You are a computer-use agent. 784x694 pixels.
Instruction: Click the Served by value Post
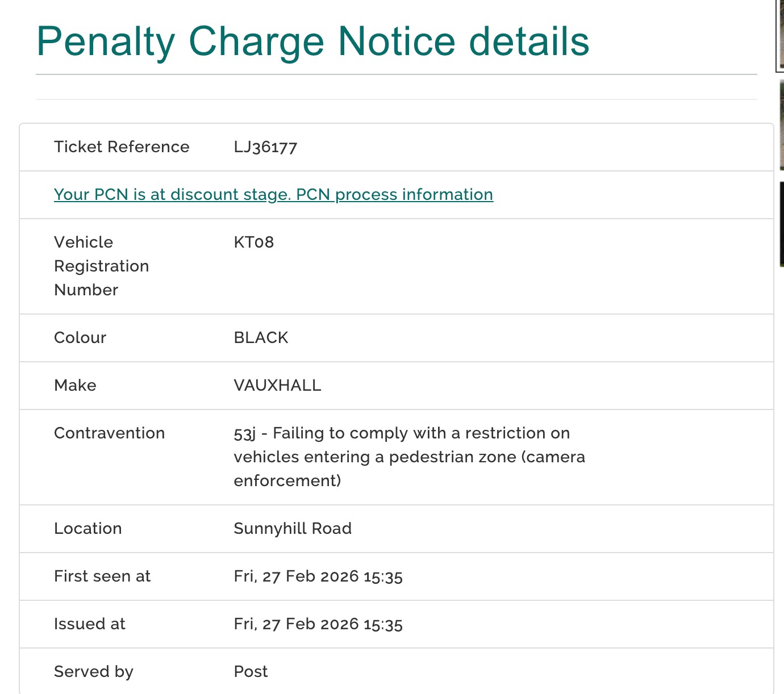[251, 672]
